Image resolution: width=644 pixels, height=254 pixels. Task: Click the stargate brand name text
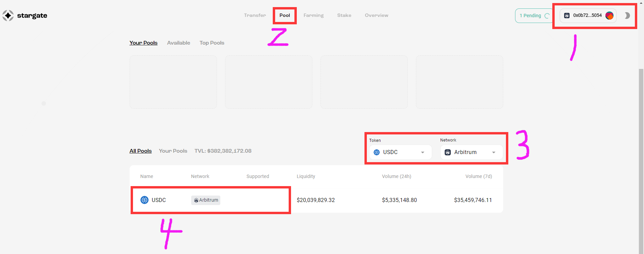tap(32, 16)
